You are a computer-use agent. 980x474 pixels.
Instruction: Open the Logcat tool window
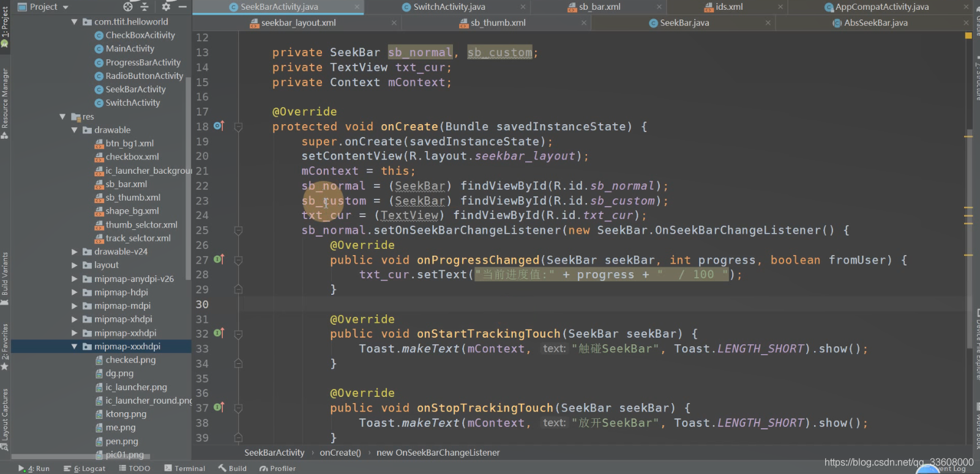[x=84, y=468]
